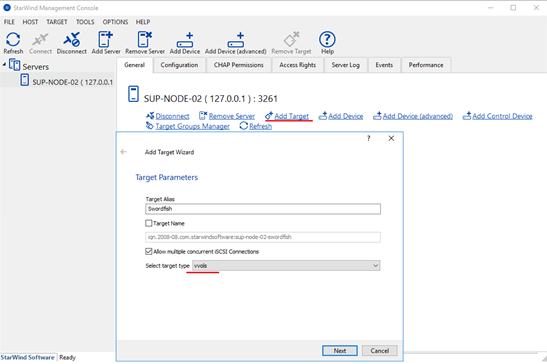Viewport: 547px width, 364px height.
Task: Open the Select target type dropdown
Action: click(x=286, y=266)
